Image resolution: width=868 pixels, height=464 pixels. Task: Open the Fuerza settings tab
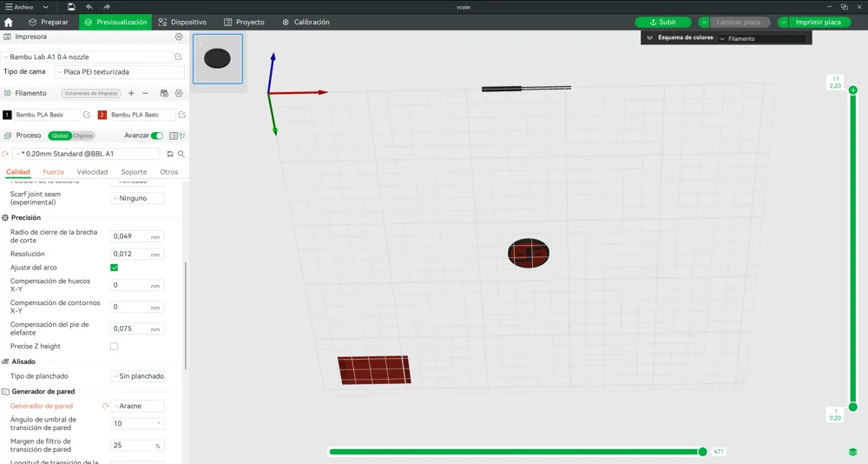tap(53, 172)
